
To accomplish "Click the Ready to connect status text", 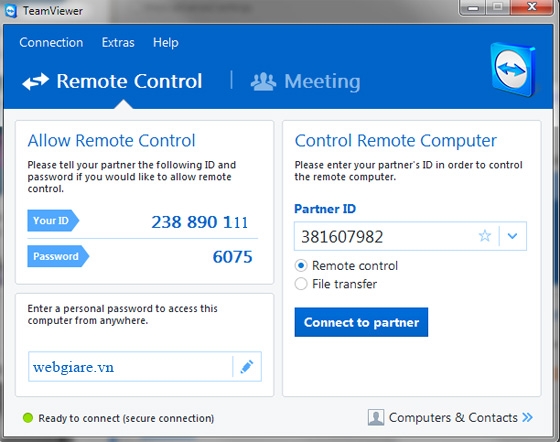I will coord(126,418).
